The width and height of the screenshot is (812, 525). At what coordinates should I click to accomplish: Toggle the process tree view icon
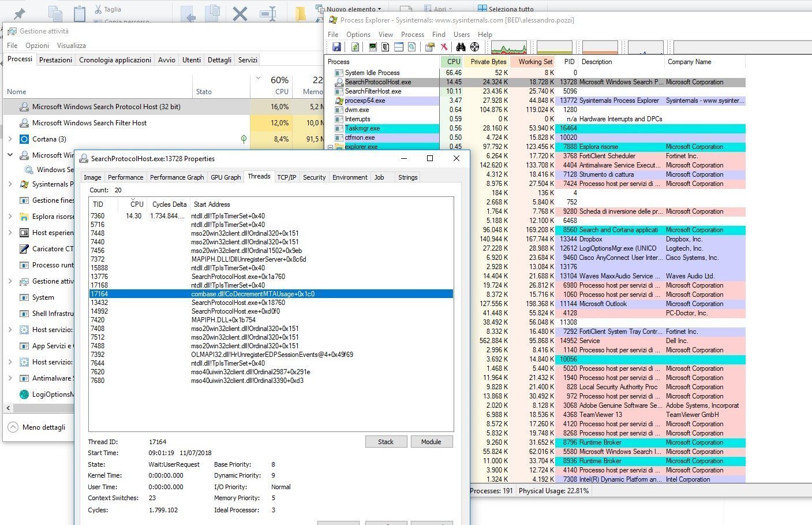[x=386, y=47]
